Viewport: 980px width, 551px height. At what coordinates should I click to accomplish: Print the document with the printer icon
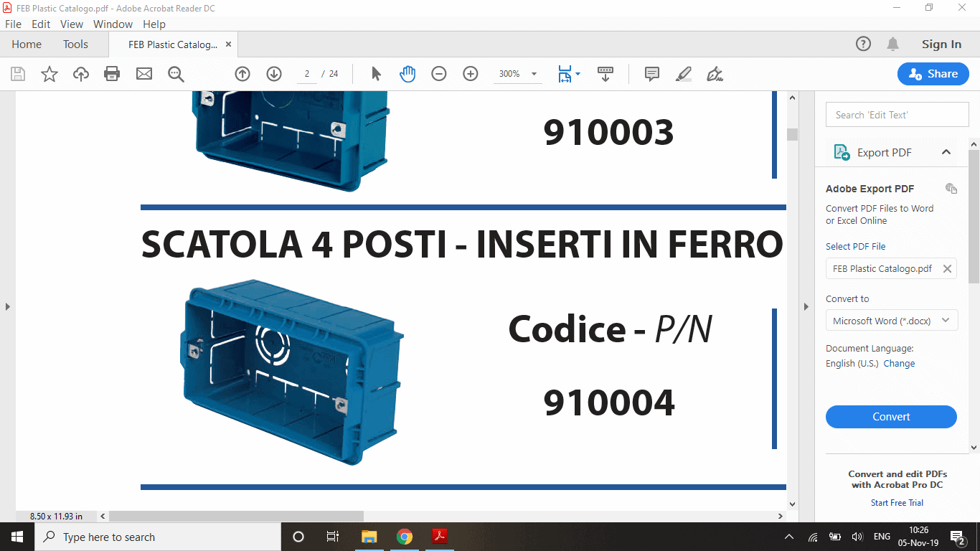112,74
